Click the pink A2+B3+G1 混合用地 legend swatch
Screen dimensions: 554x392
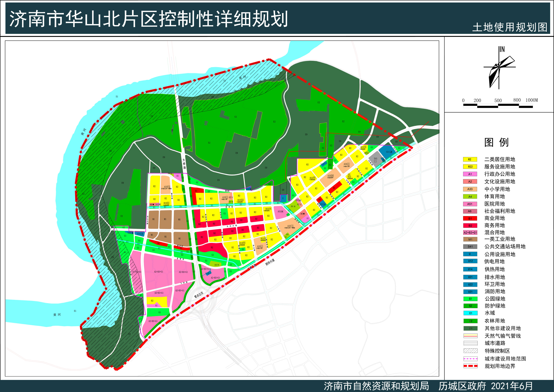[470, 233]
